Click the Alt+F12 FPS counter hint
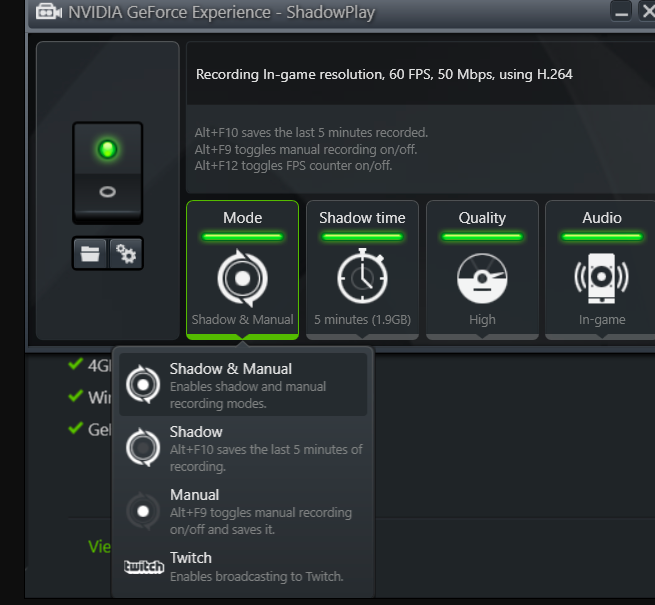Viewport: 655px width, 605px height. point(293,165)
